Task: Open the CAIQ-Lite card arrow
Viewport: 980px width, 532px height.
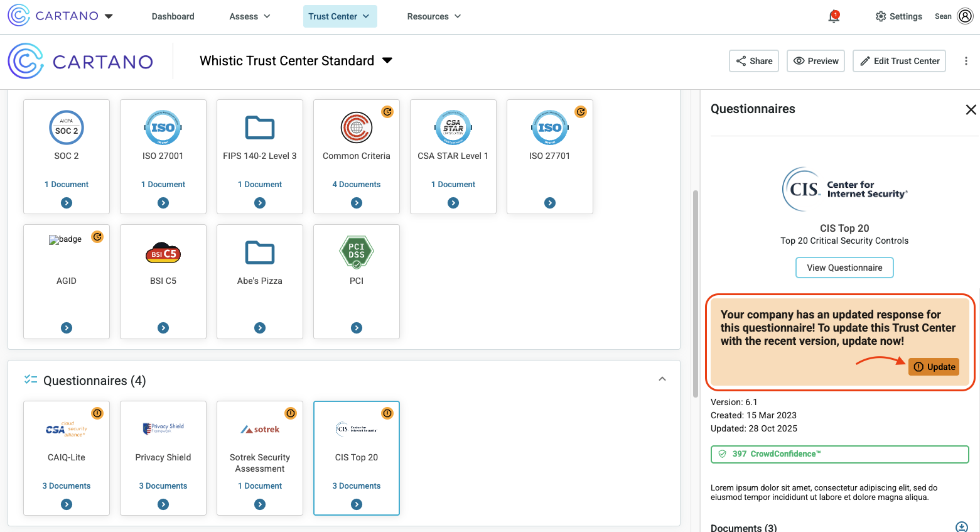Action: (67, 504)
